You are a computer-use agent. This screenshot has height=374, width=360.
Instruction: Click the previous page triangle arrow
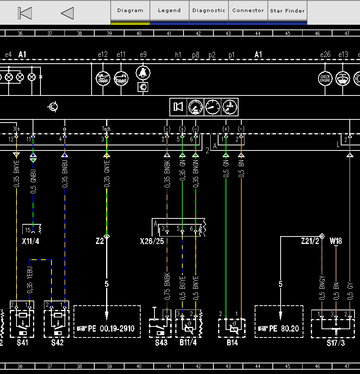pos(67,13)
